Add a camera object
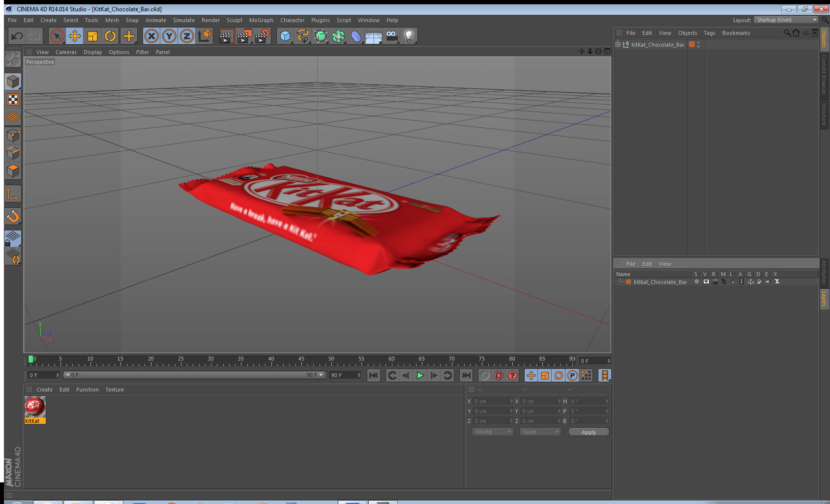Image resolution: width=830 pixels, height=504 pixels. pyautogui.click(x=391, y=36)
